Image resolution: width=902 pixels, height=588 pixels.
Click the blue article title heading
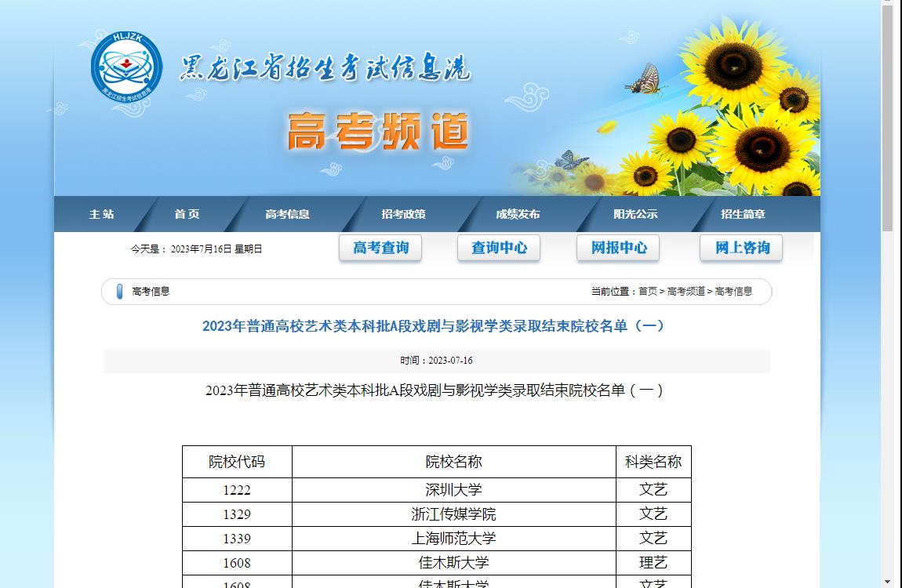(x=434, y=326)
